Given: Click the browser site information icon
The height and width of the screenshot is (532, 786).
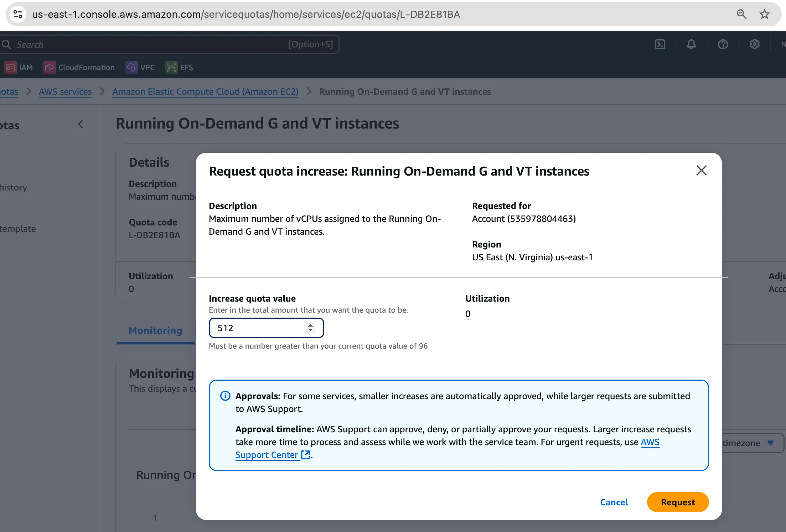Looking at the screenshot, I should (18, 14).
